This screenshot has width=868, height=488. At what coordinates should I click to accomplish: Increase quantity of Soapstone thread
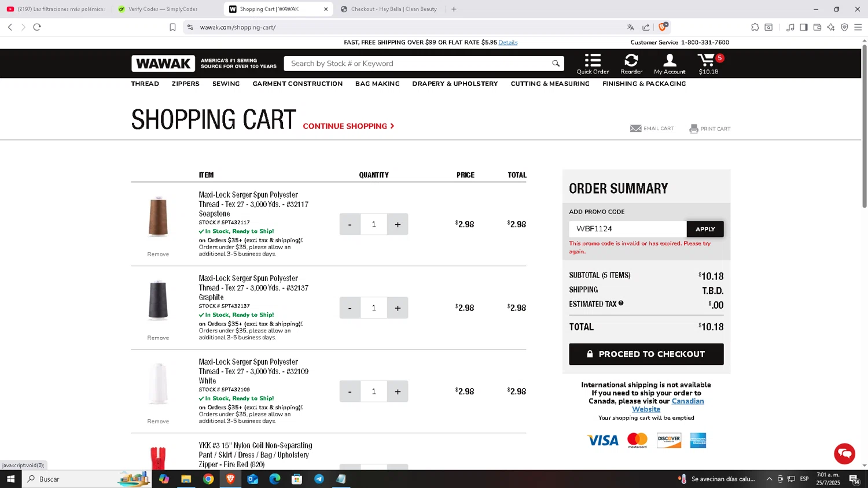[x=398, y=224]
